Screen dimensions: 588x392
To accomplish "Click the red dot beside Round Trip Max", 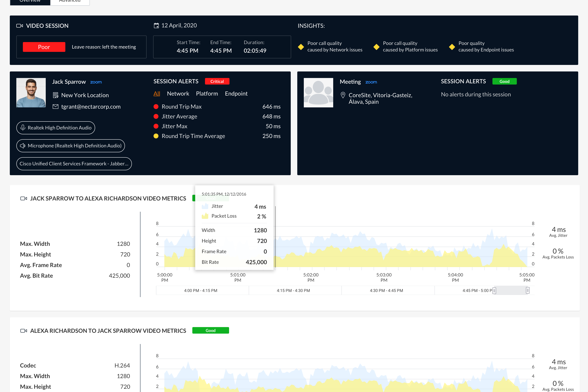I will (x=156, y=107).
